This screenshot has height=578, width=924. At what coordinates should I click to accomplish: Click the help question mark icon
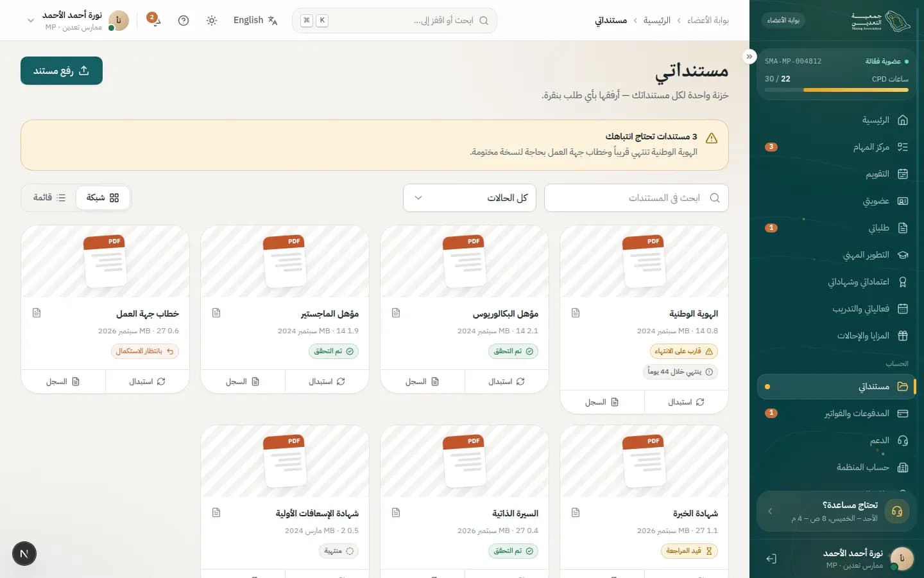pyautogui.click(x=184, y=21)
